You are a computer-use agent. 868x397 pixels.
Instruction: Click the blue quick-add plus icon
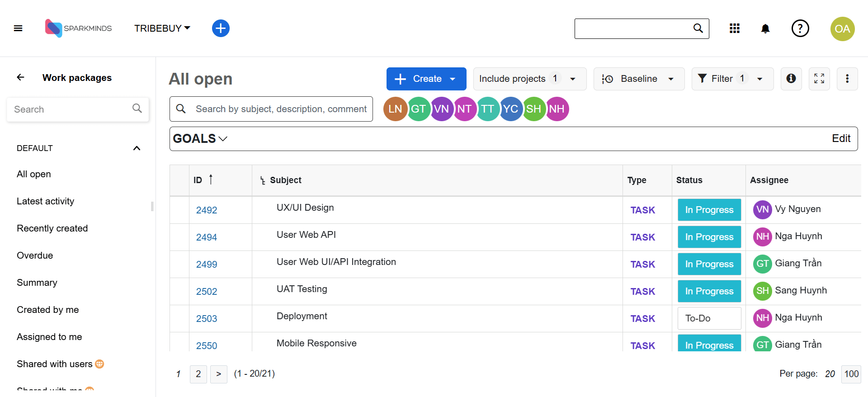[221, 28]
